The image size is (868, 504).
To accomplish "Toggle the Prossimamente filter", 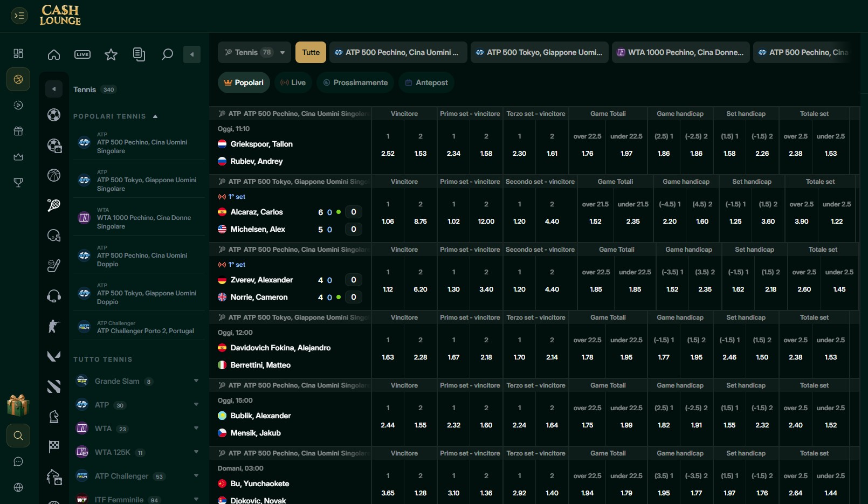I will (355, 82).
